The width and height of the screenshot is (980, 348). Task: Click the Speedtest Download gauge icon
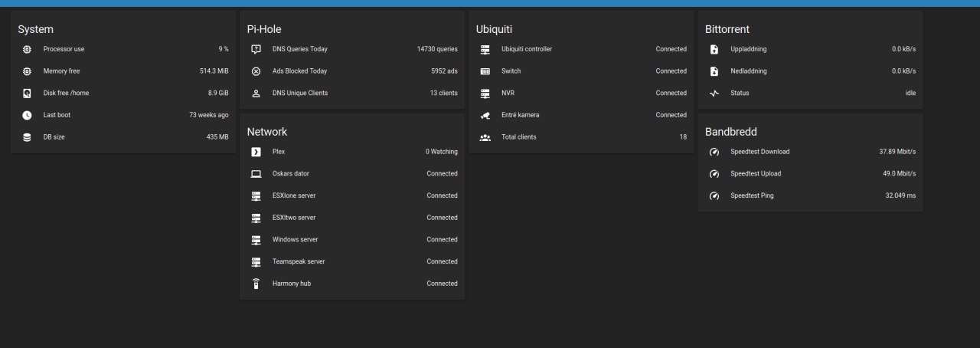coord(714,152)
